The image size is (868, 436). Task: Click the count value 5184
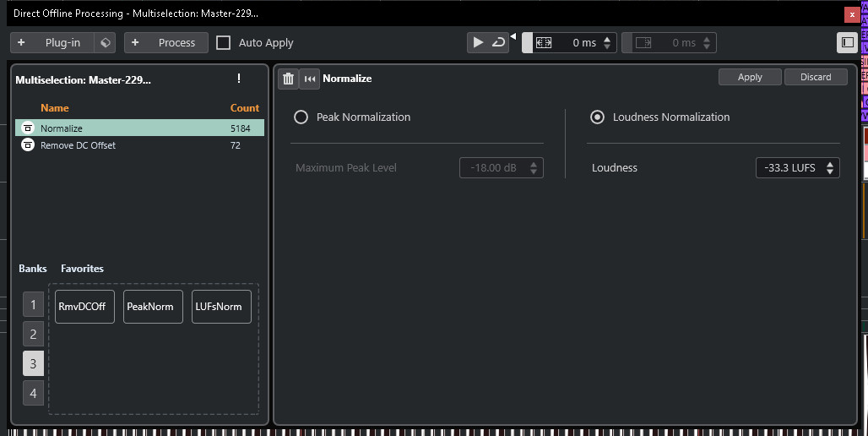click(241, 128)
